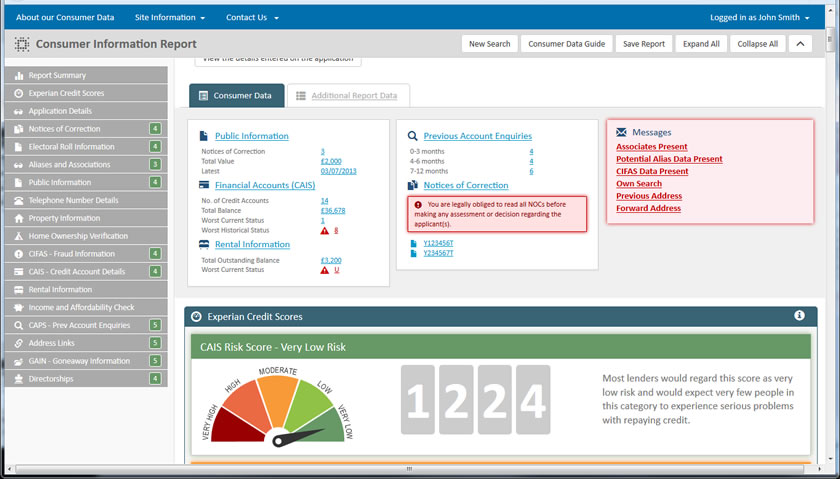Viewport: 840px width, 479px height.
Task: Click the Previous Account Enquiries magnifier icon
Action: pyautogui.click(x=412, y=136)
